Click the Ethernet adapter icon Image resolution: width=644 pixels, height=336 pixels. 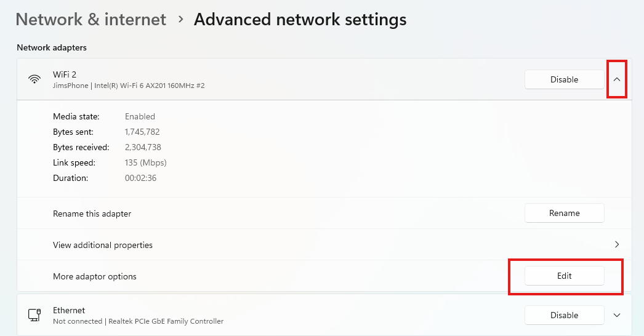[x=34, y=315]
